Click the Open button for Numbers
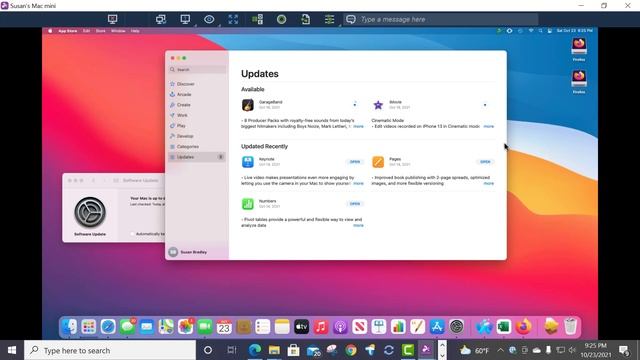 pos(355,204)
